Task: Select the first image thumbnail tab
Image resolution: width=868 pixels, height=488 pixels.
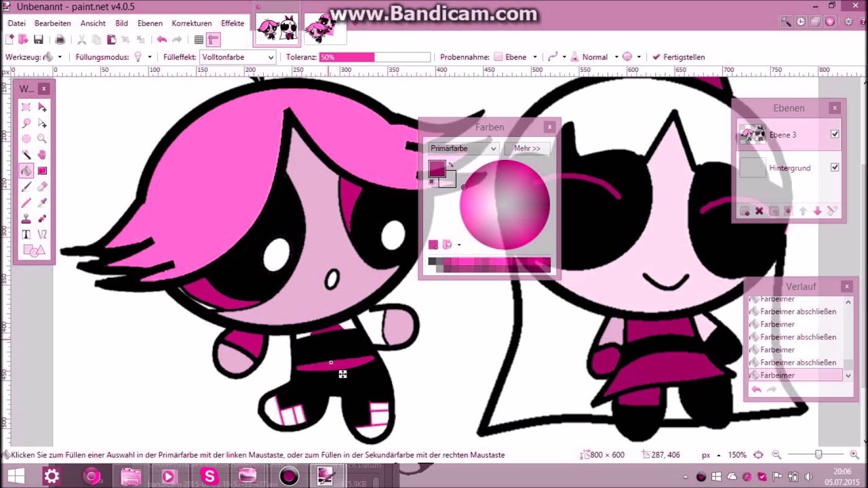Action: pos(277,28)
